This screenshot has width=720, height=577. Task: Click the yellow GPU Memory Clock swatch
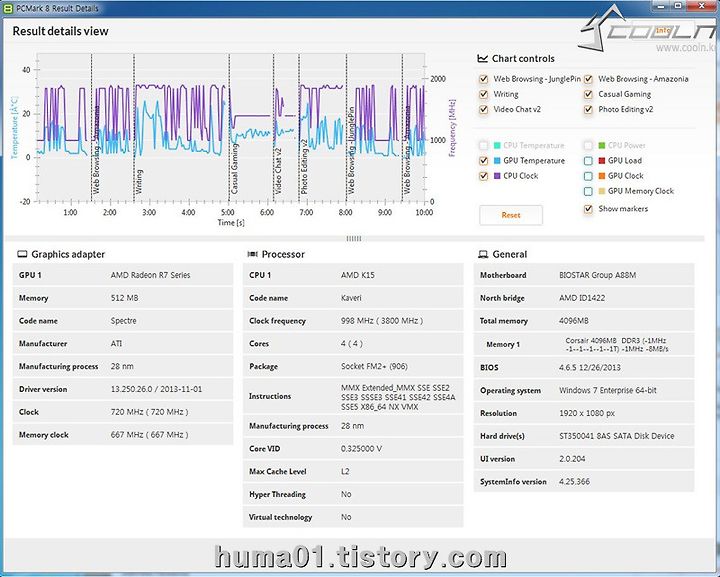602,191
